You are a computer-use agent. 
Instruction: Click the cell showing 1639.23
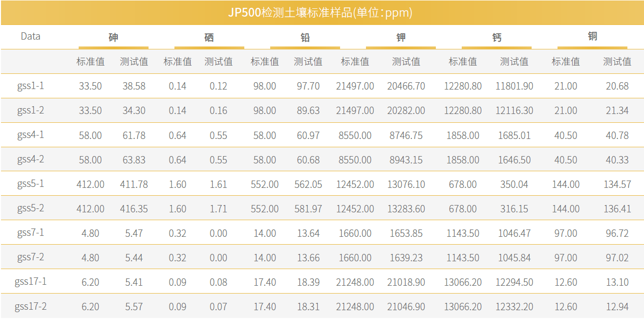click(406, 258)
